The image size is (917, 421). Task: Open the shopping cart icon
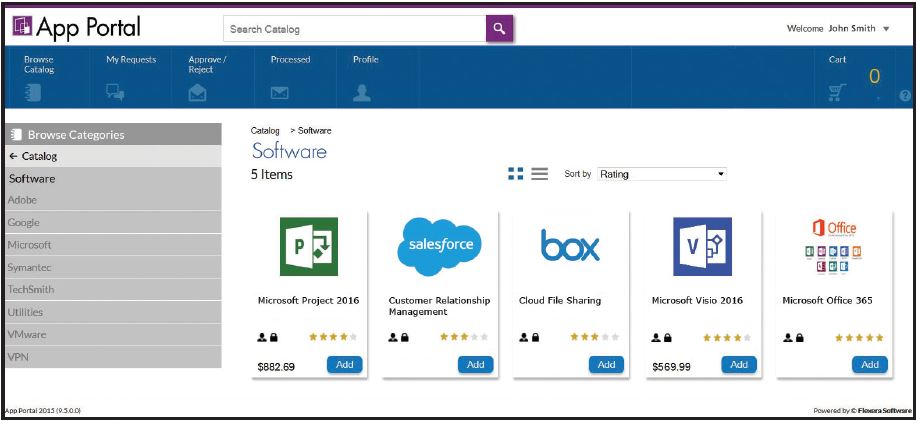pos(837,92)
